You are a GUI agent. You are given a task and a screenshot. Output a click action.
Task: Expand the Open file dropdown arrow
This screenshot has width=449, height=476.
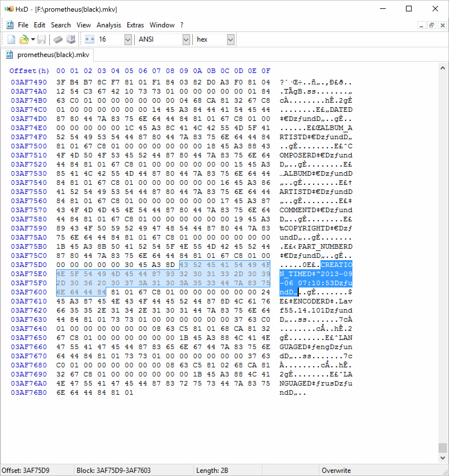[x=33, y=39]
